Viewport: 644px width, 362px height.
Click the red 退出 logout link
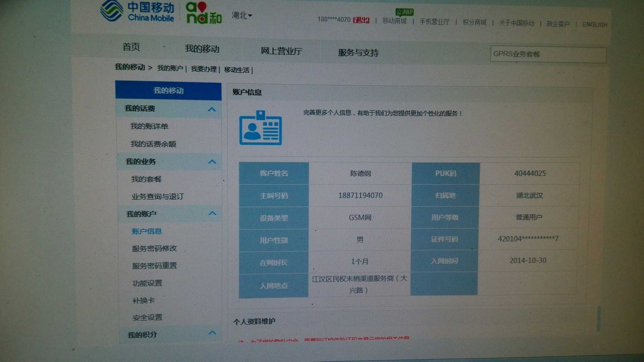[x=361, y=20]
